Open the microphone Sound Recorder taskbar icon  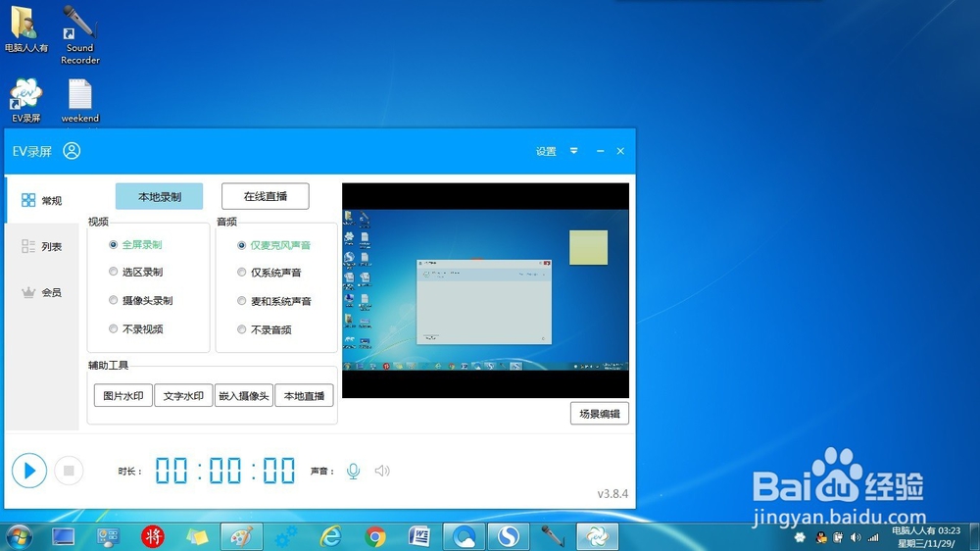pos(553,536)
